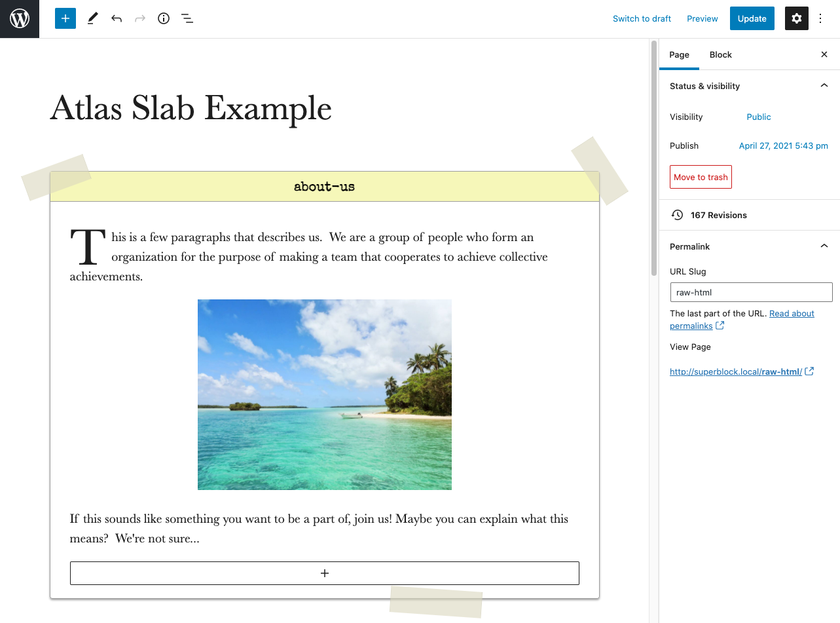Select the pencil Tools icon

(x=92, y=19)
